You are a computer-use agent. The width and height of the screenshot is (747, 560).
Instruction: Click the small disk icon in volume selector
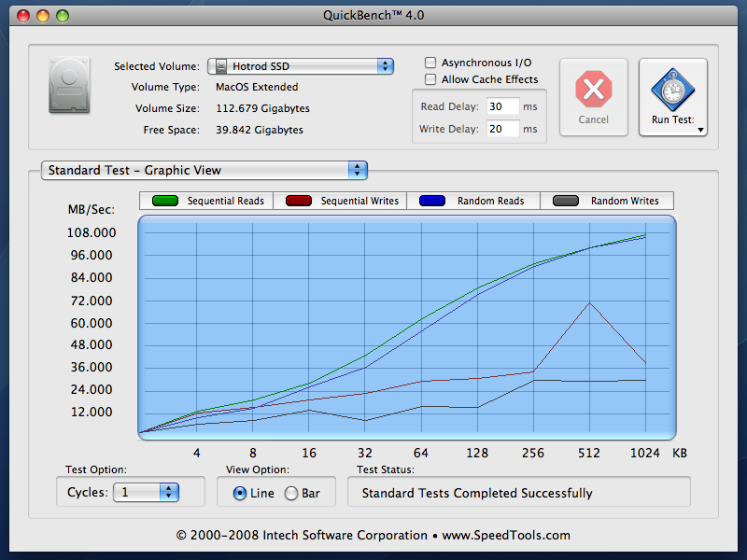point(221,66)
